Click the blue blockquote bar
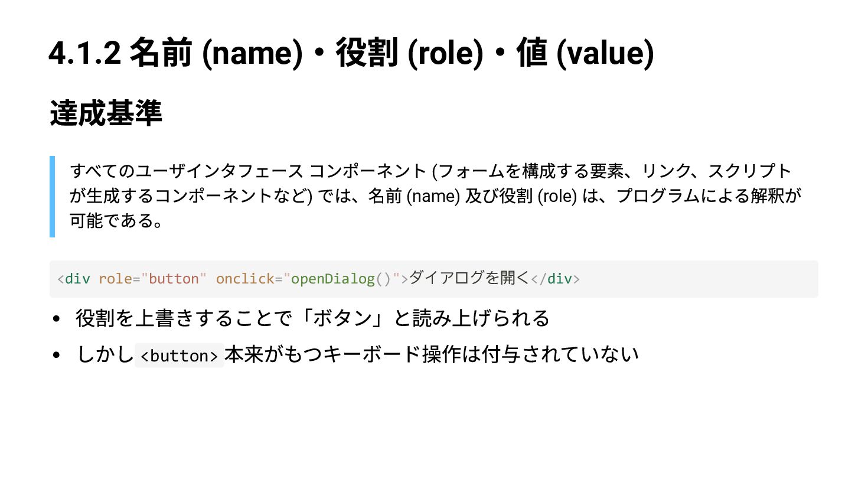 click(x=53, y=196)
